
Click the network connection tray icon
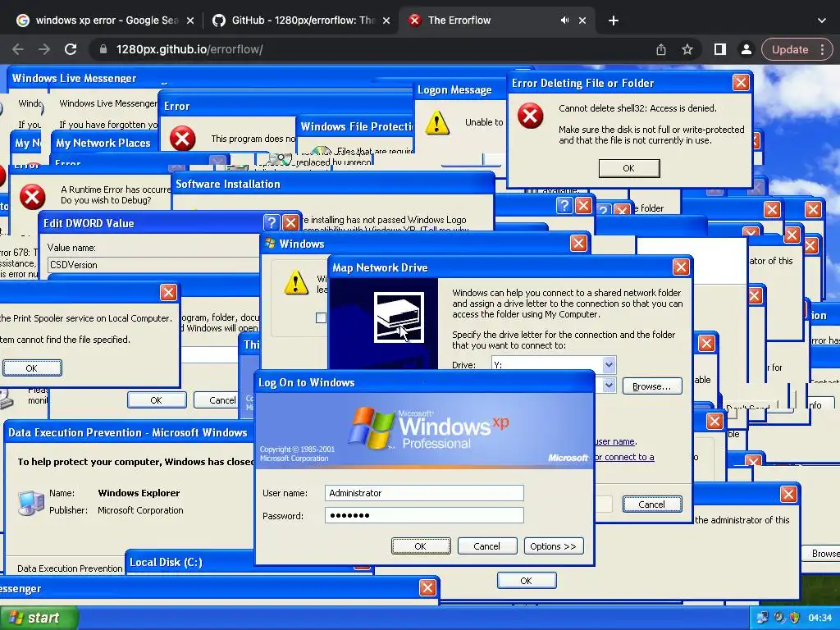pos(762,618)
